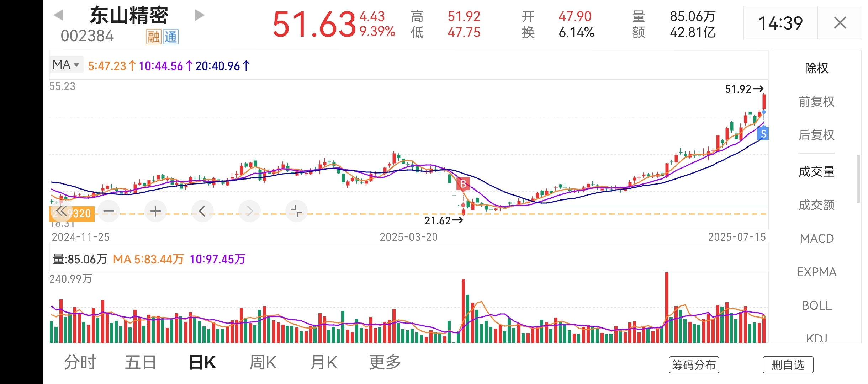Image resolution: width=868 pixels, height=384 pixels.
Task: Click 删自选 remove from watchlist
Action: tap(788, 365)
